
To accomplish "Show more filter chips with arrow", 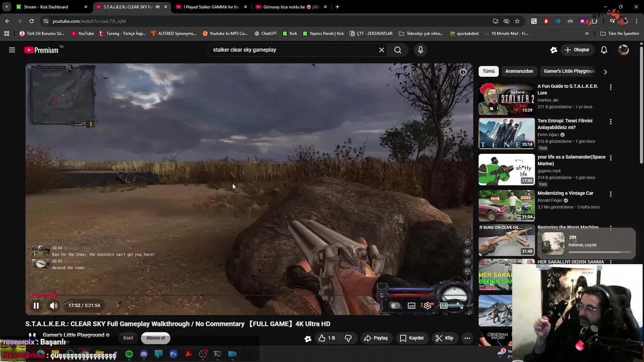I will (x=605, y=72).
